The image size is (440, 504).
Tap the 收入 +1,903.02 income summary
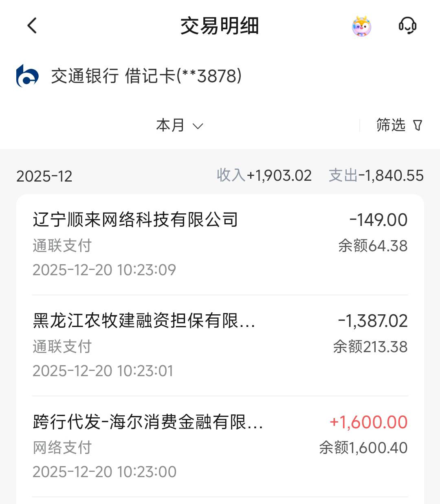point(264,175)
